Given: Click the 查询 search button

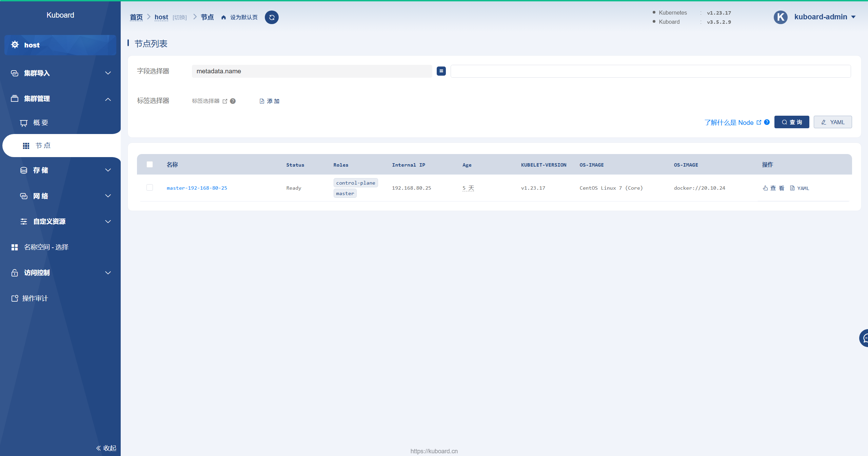Looking at the screenshot, I should 791,122.
